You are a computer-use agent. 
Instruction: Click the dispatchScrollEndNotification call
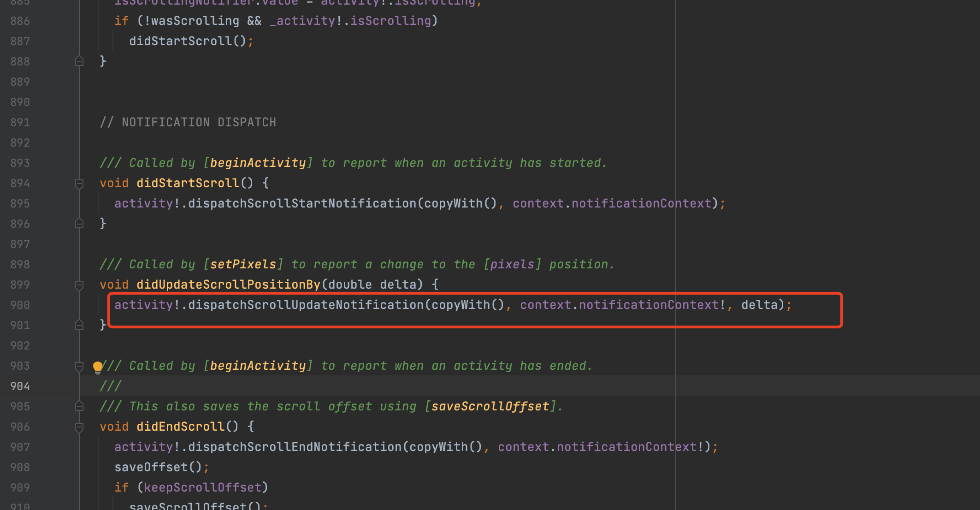click(295, 446)
